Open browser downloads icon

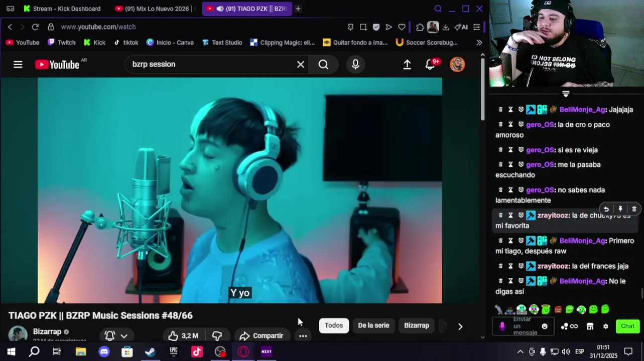(x=446, y=27)
